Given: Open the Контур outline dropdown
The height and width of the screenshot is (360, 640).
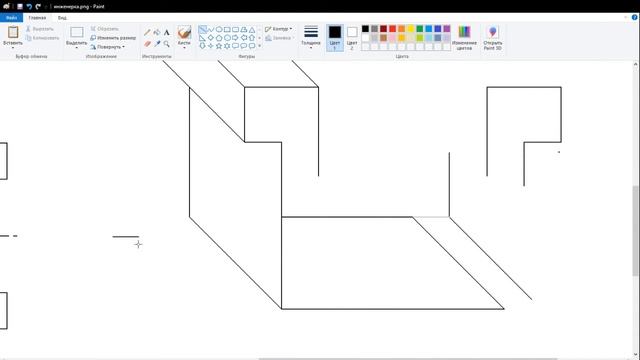Looking at the screenshot, I should coord(278,29).
